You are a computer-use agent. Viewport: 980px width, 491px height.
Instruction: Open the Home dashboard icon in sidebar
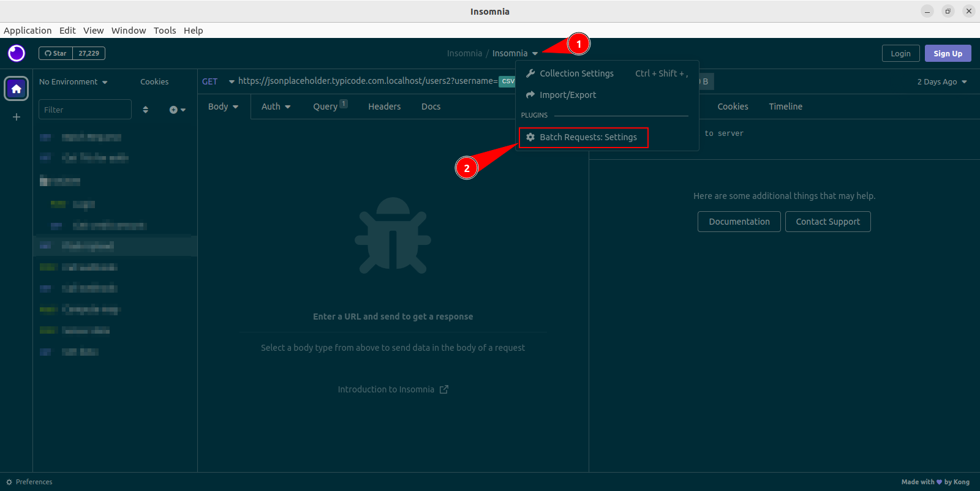[17, 89]
